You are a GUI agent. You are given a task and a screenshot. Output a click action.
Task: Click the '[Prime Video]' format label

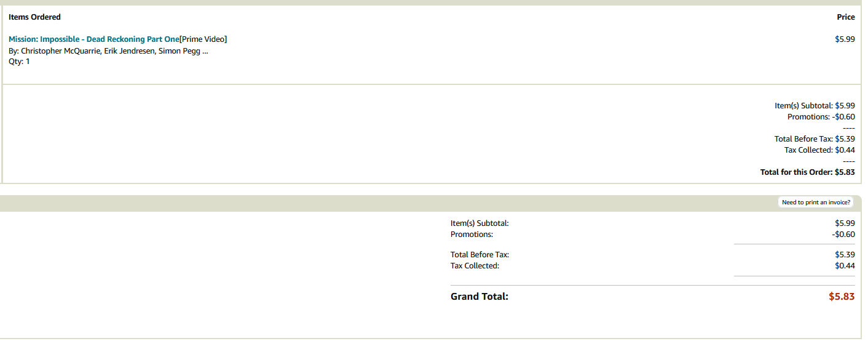click(203, 39)
